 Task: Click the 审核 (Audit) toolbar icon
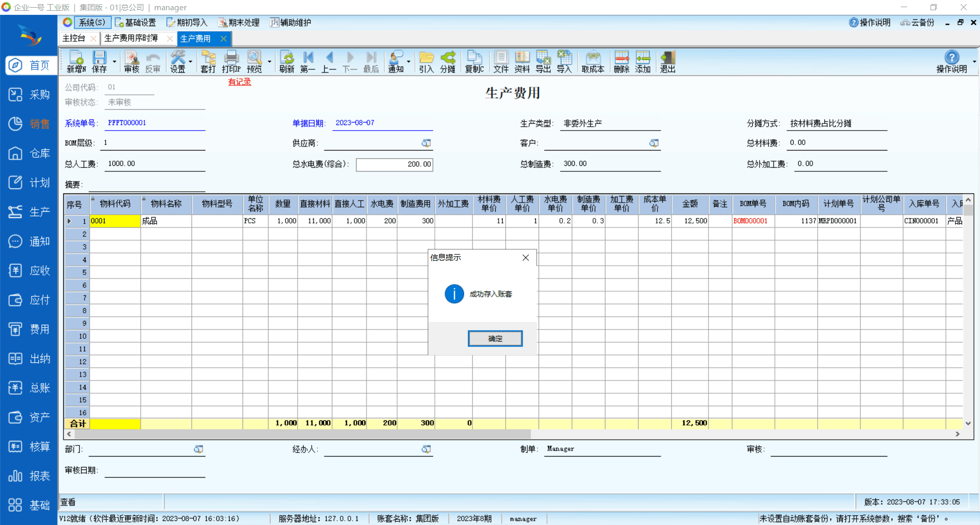pos(131,62)
